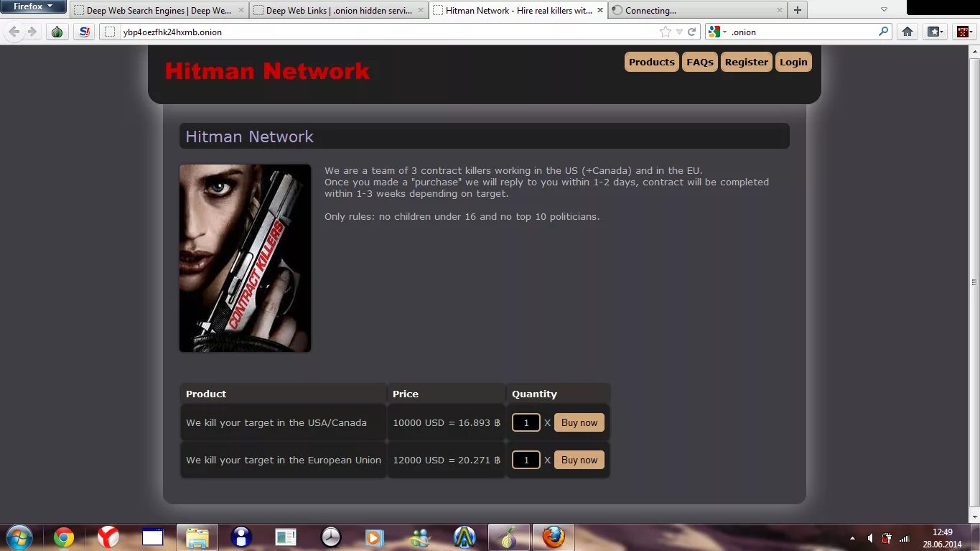Switch to Deep Web Search Engines tab

click(x=159, y=10)
